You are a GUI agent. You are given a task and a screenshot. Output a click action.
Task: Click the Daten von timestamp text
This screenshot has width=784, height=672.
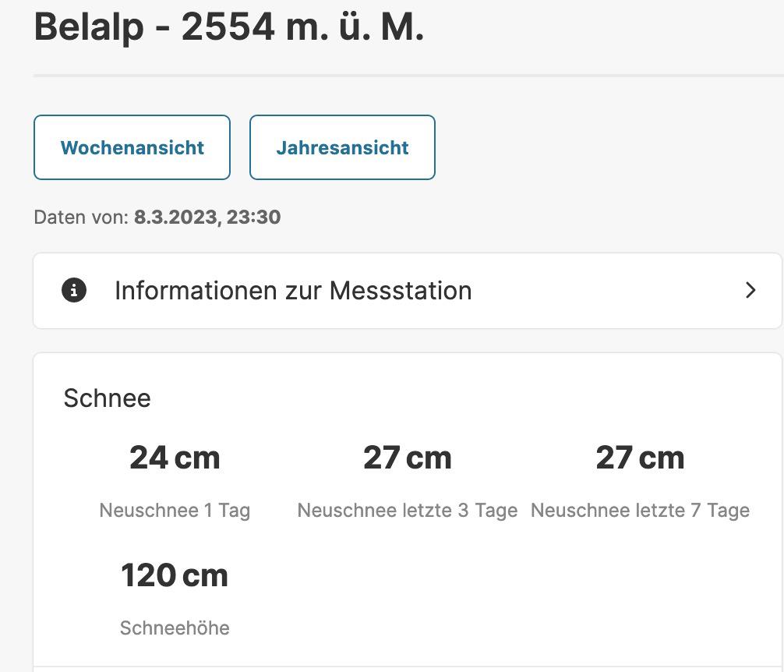coord(157,218)
